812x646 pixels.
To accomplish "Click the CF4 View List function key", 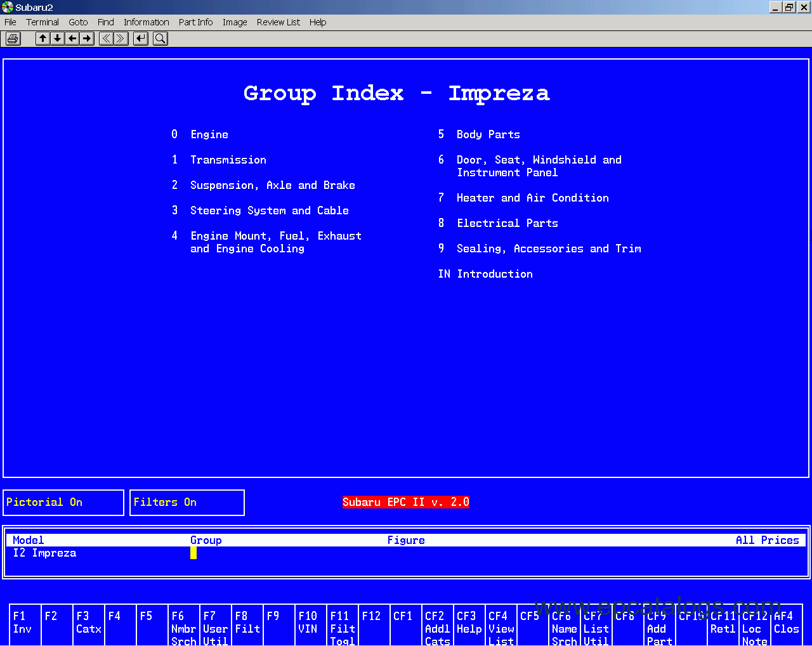I will (501, 626).
